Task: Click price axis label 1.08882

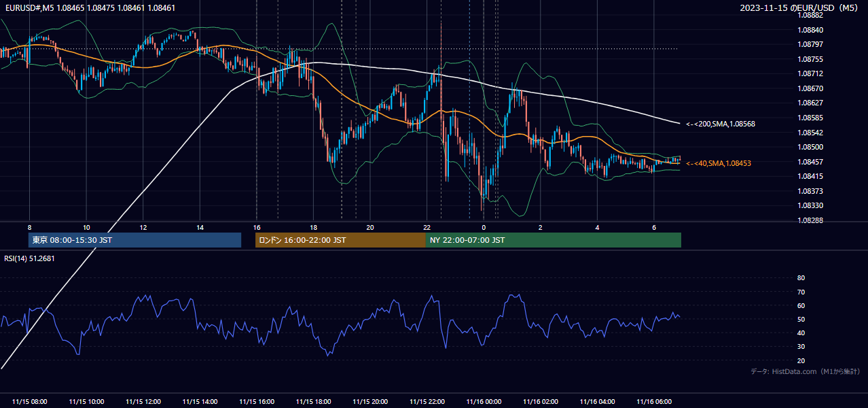Action: tap(810, 15)
